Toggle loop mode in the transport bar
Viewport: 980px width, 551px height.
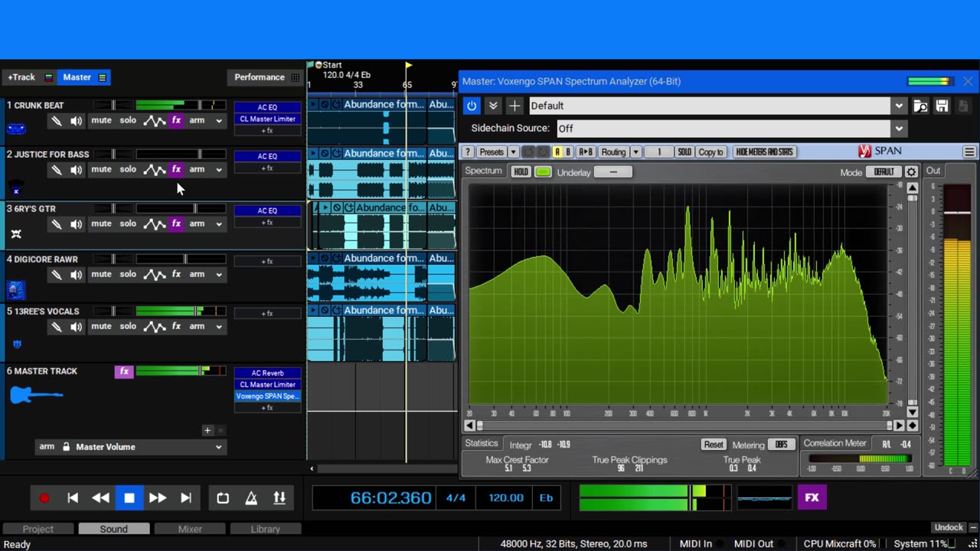coord(223,498)
